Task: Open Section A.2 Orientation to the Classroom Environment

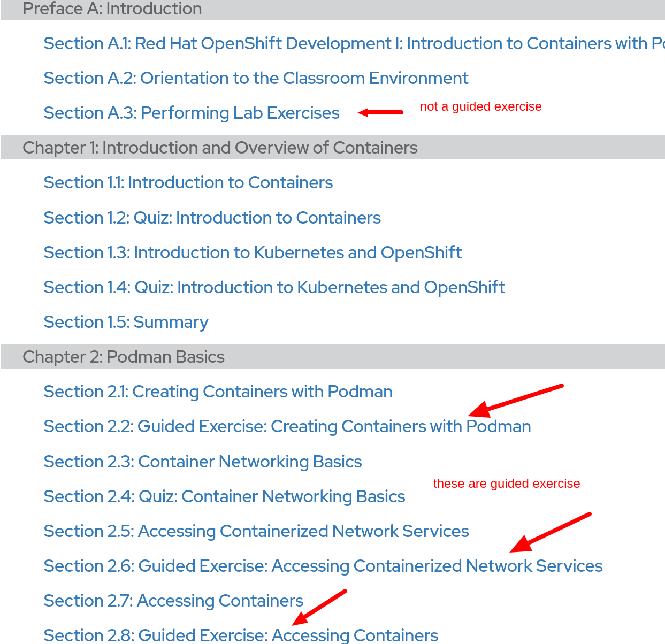Action: click(x=256, y=78)
